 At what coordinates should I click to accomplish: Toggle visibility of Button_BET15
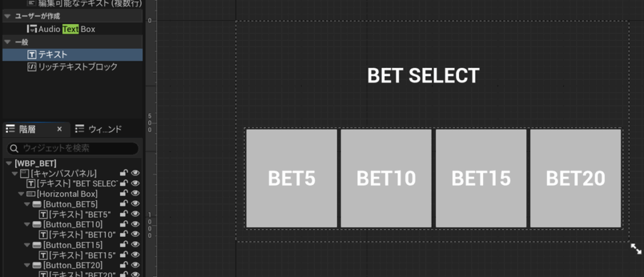[x=135, y=245]
